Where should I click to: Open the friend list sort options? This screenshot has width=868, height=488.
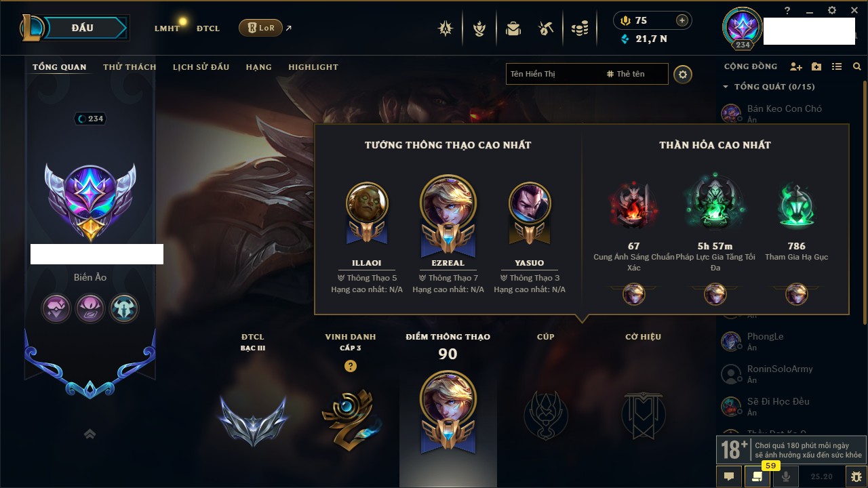coord(837,67)
